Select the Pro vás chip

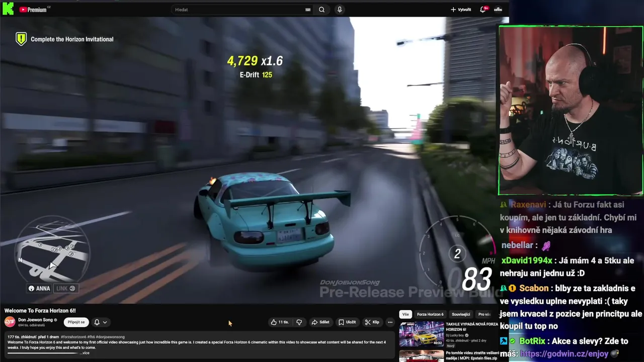pyautogui.click(x=484, y=314)
